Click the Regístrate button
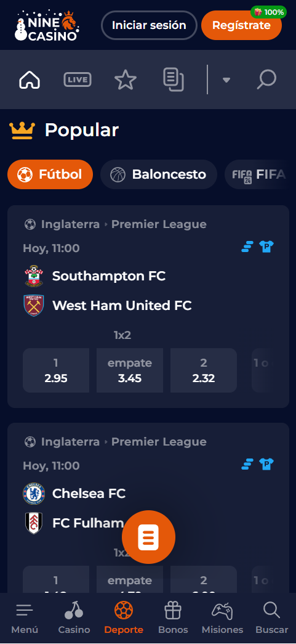This screenshot has width=296, height=644. tap(241, 25)
